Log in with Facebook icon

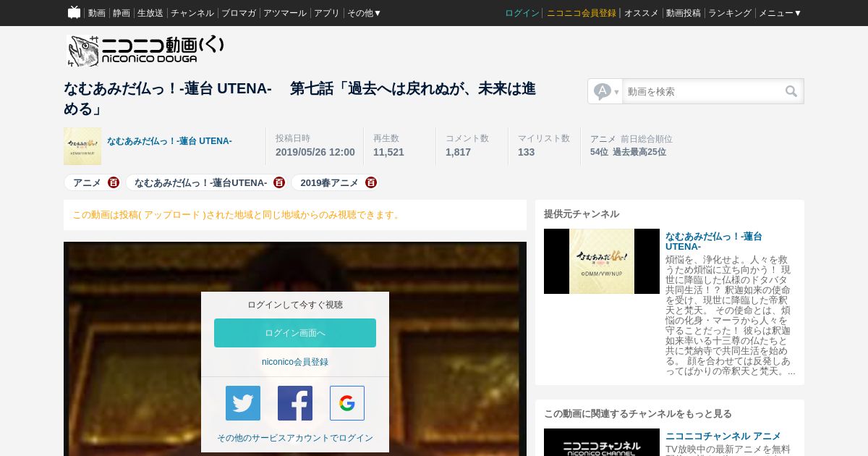tap(295, 403)
